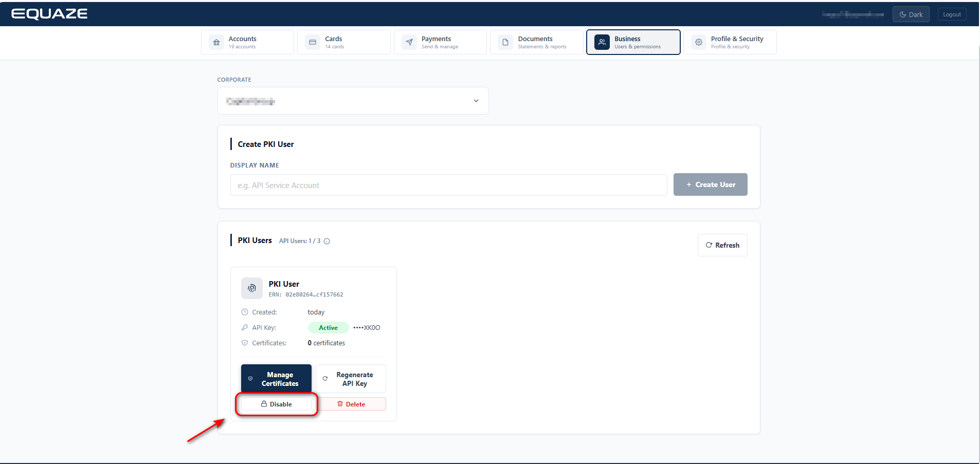Click the Active API key status badge
This screenshot has width=980, height=464.
click(328, 327)
